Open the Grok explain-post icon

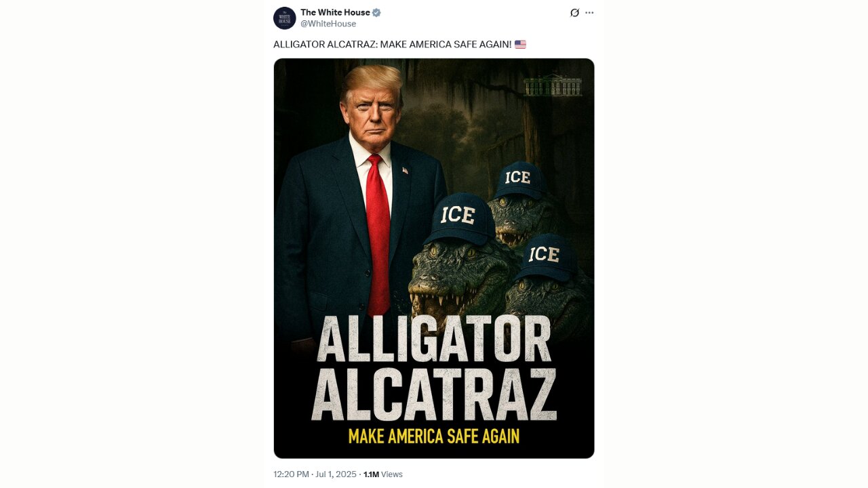tap(574, 13)
